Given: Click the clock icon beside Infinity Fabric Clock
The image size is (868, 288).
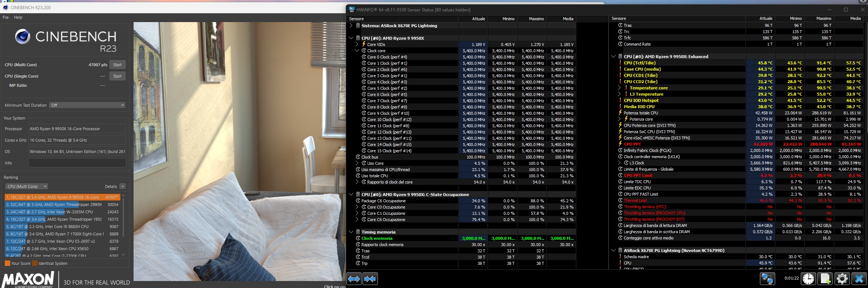Looking at the screenshot, I should (620, 150).
